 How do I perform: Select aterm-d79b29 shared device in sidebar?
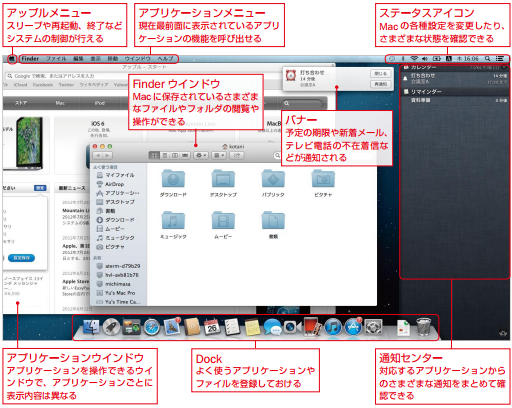pos(118,266)
